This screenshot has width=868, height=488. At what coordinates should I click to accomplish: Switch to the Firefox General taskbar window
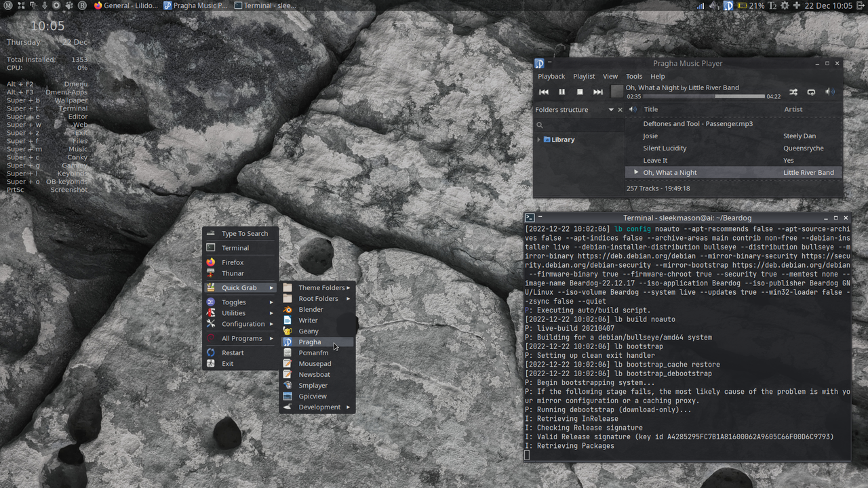click(x=125, y=5)
